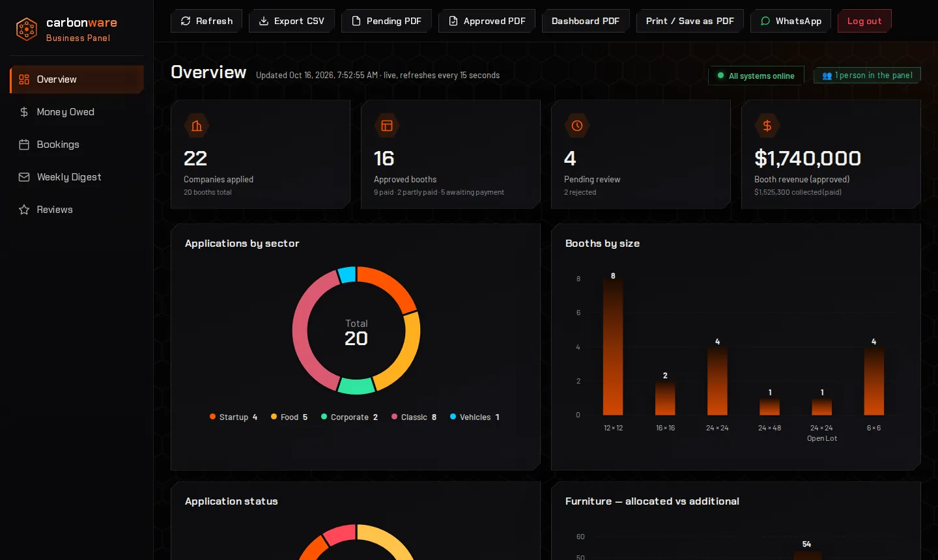Open Weekly Digest via its envelope icon

(x=24, y=177)
